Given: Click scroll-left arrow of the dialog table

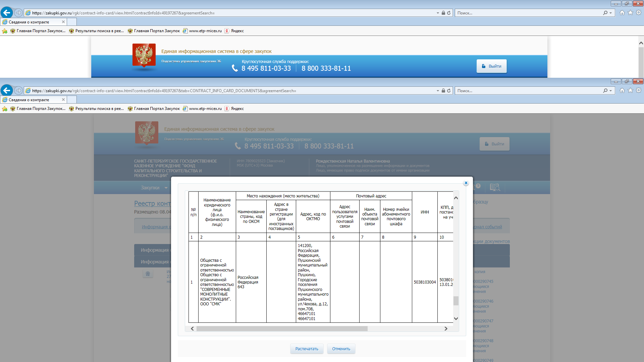Looking at the screenshot, I should click(x=192, y=329).
